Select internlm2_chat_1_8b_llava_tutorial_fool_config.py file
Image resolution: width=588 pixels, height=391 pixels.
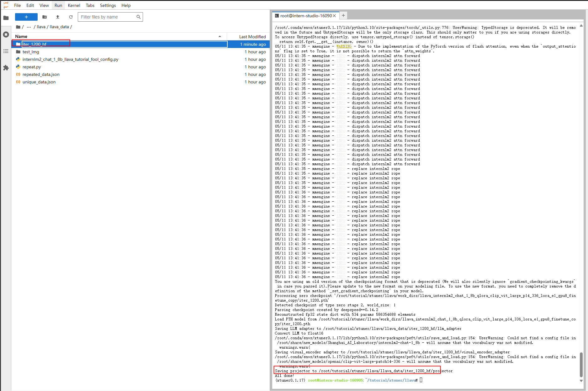coord(140,59)
